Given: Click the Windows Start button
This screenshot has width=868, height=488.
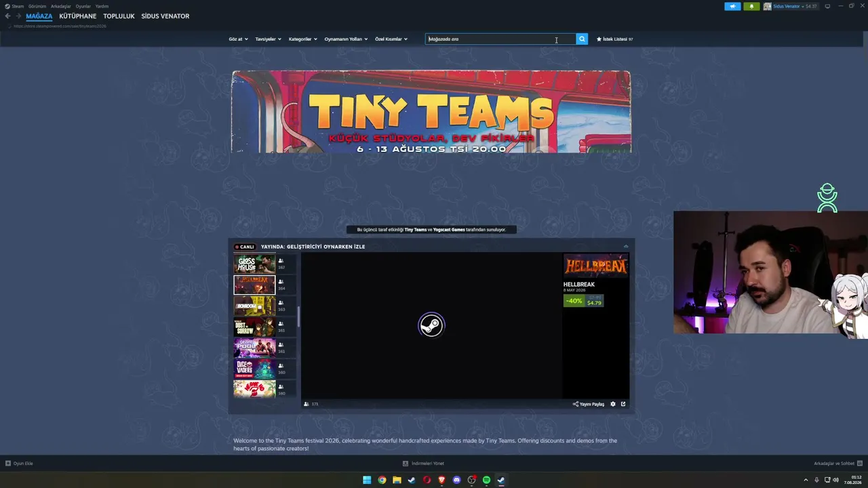Looking at the screenshot, I should (x=367, y=480).
